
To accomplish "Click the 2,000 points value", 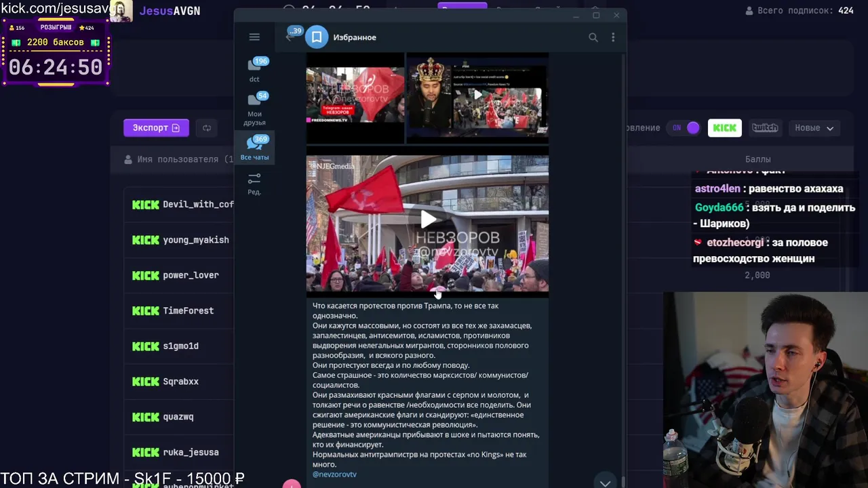I will tap(757, 275).
